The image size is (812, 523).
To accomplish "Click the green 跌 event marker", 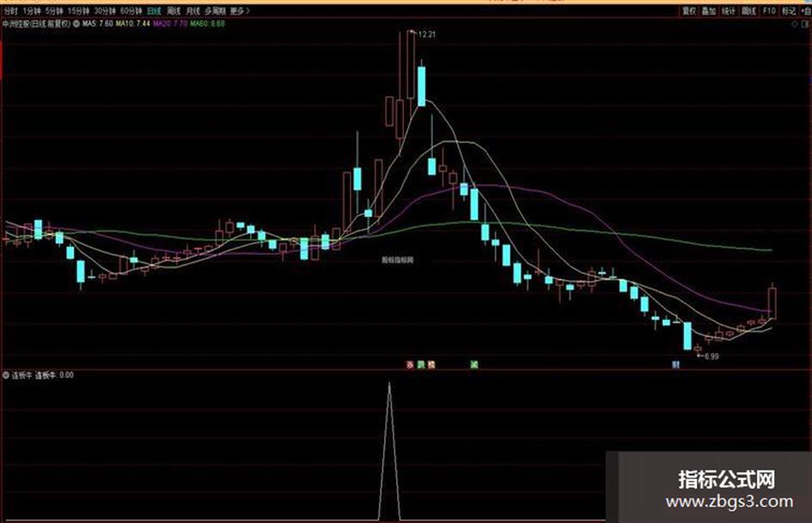I will pyautogui.click(x=421, y=364).
